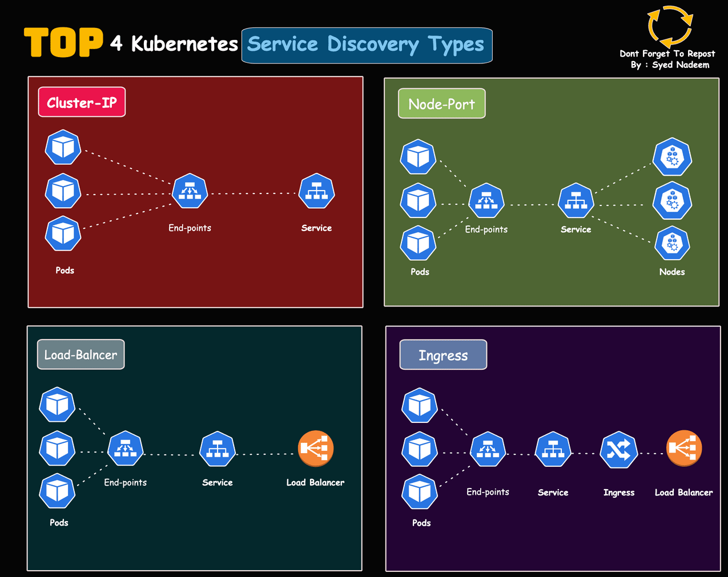Open the Cluster-IP label badge

[x=81, y=102]
